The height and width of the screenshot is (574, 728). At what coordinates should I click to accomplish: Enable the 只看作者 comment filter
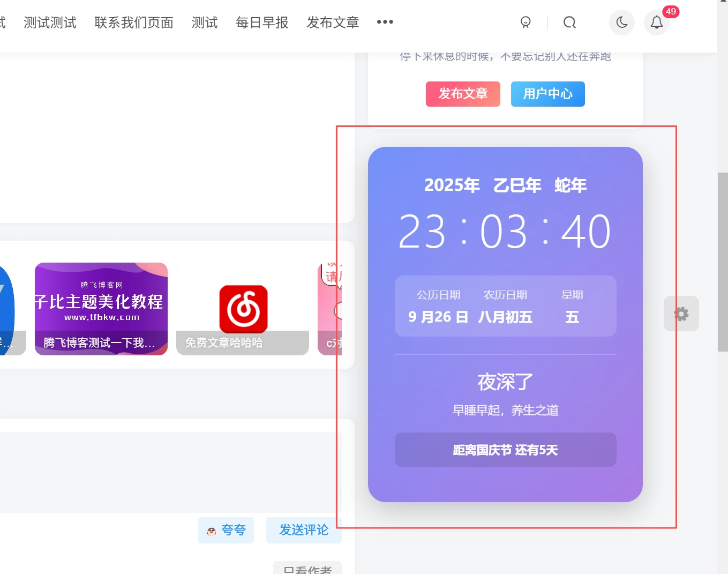click(307, 570)
